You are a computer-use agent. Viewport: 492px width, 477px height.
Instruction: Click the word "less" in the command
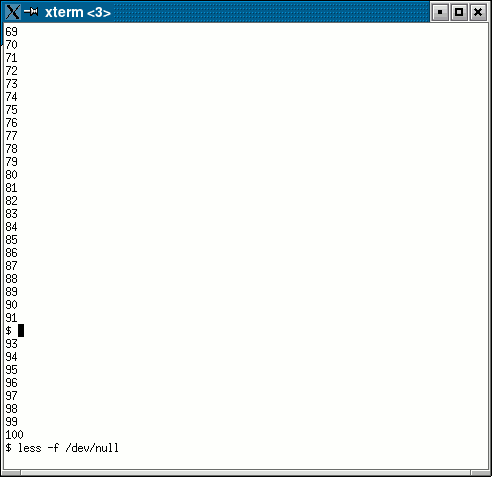coord(30,448)
